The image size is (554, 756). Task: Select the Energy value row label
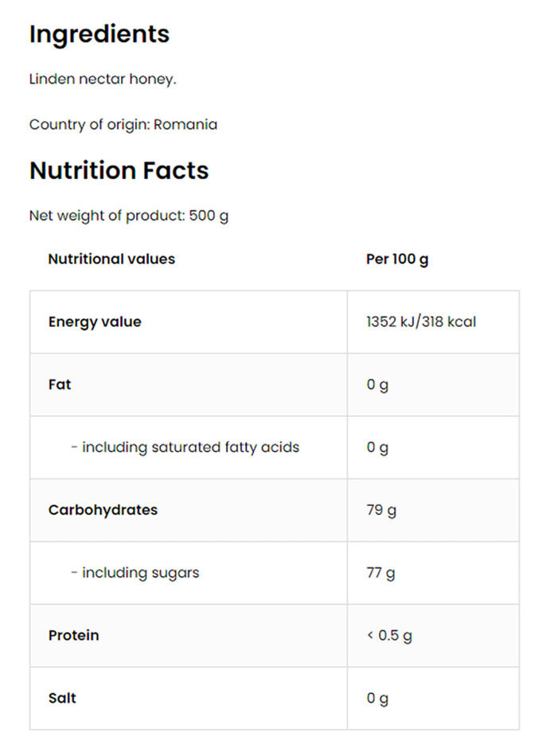click(95, 322)
